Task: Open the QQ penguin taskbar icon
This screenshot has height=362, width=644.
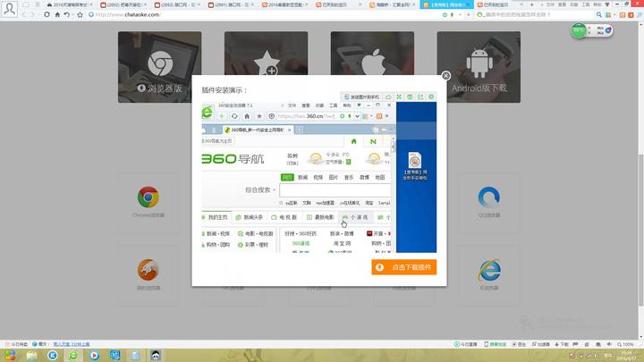Action: (156, 356)
